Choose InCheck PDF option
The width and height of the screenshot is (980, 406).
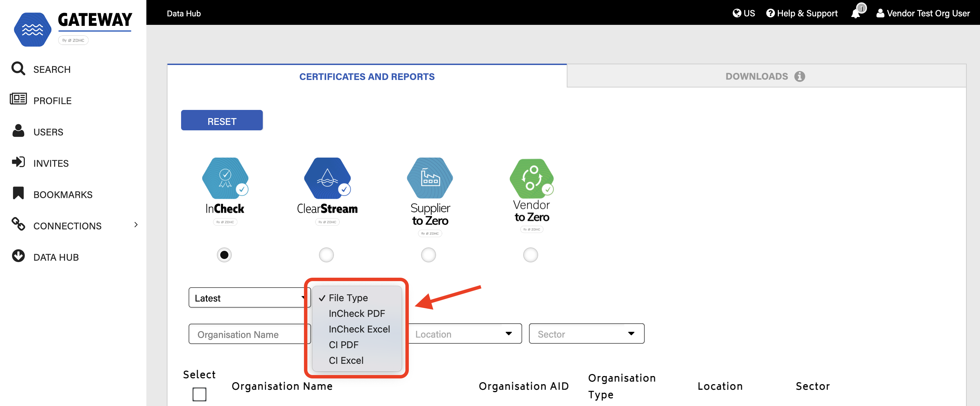point(356,313)
